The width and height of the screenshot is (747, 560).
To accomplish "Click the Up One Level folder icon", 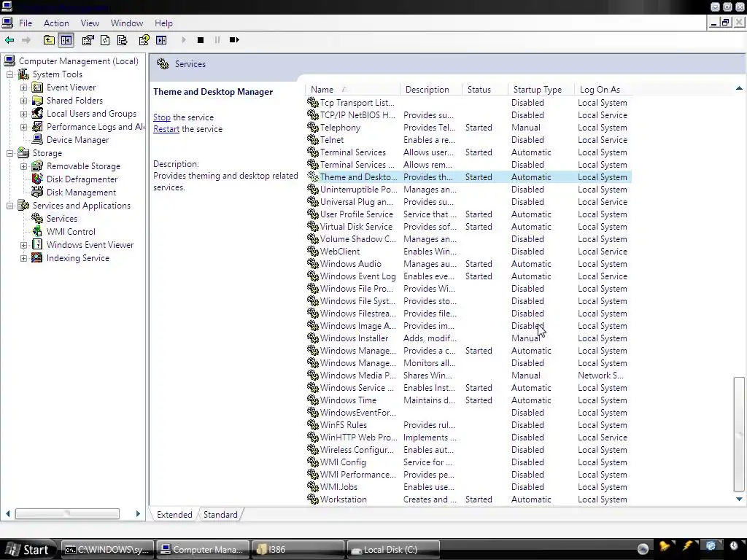I will 49,41.
